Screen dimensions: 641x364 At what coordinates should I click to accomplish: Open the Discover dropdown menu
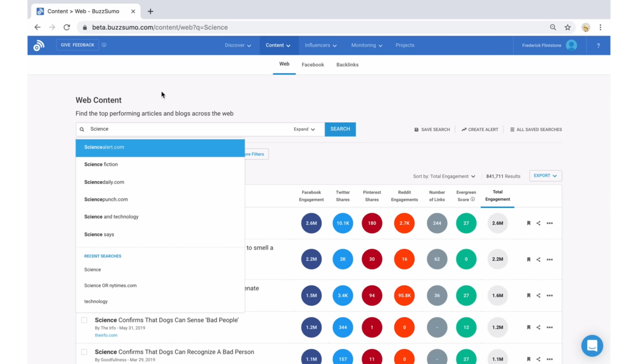click(238, 45)
